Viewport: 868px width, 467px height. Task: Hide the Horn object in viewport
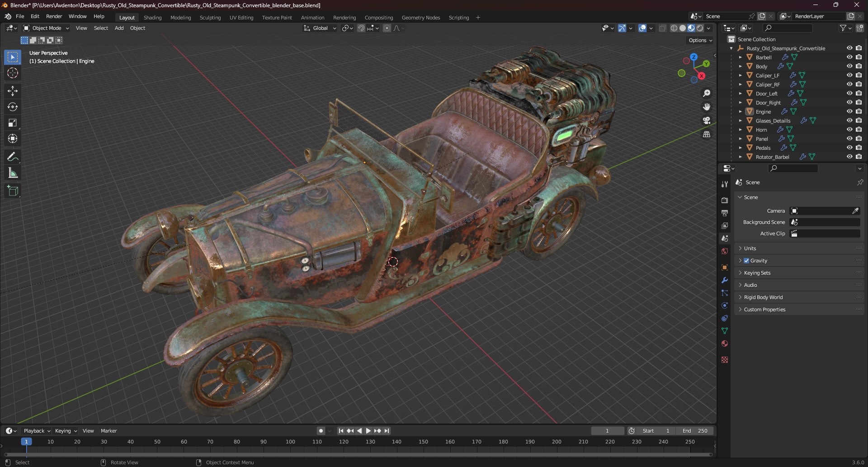849,129
